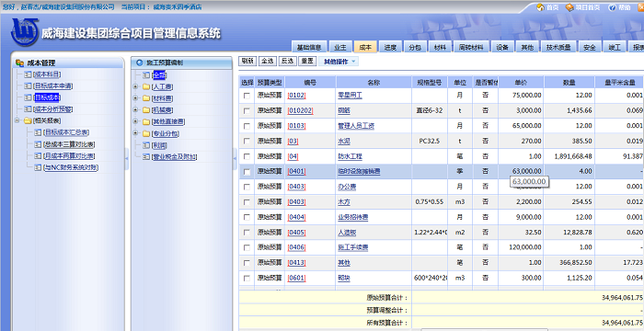Click the folder icon of 其他直接费
The image size is (644, 331).
click(146, 121)
